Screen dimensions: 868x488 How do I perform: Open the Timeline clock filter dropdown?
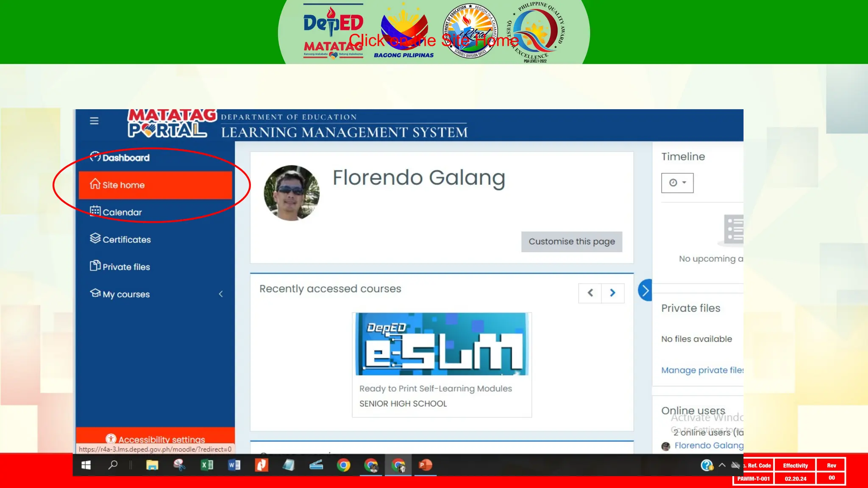pos(677,183)
